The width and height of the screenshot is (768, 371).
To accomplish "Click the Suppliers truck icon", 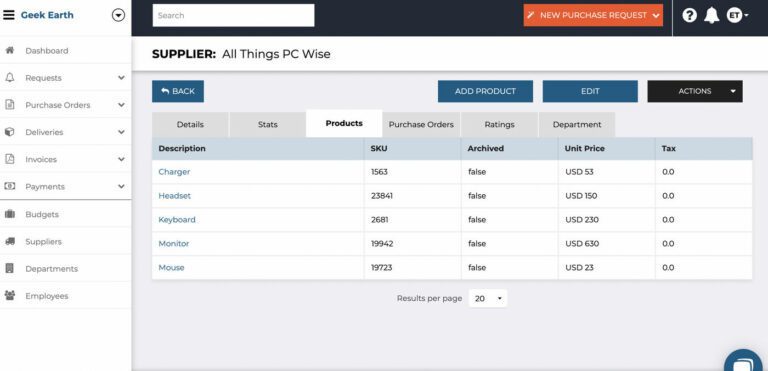I will click(9, 242).
